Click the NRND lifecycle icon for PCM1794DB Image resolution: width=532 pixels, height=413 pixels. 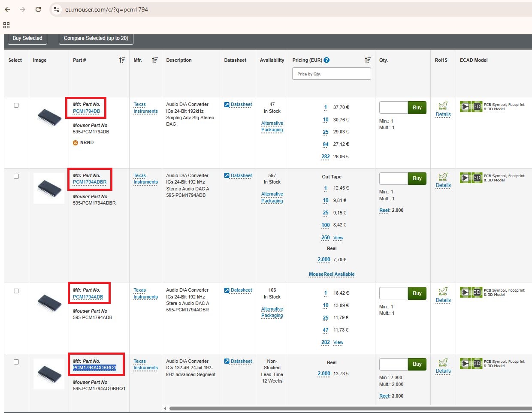[x=76, y=143]
